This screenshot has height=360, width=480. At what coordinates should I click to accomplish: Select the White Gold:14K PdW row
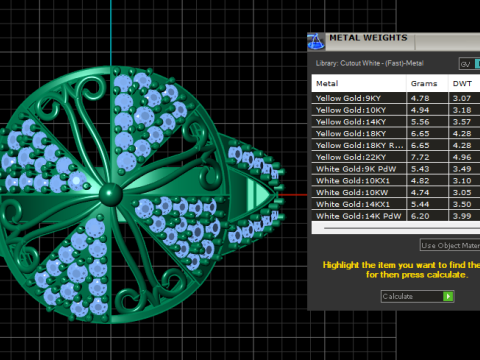[396, 216]
